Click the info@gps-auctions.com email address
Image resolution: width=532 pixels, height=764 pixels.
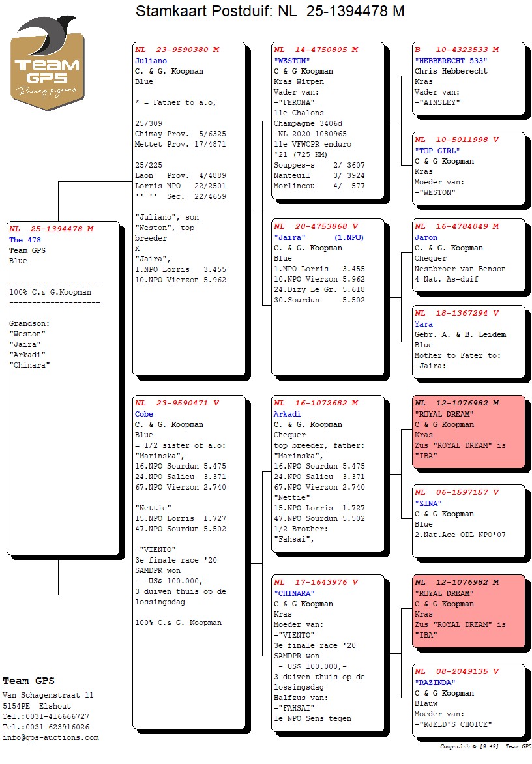tap(51, 738)
